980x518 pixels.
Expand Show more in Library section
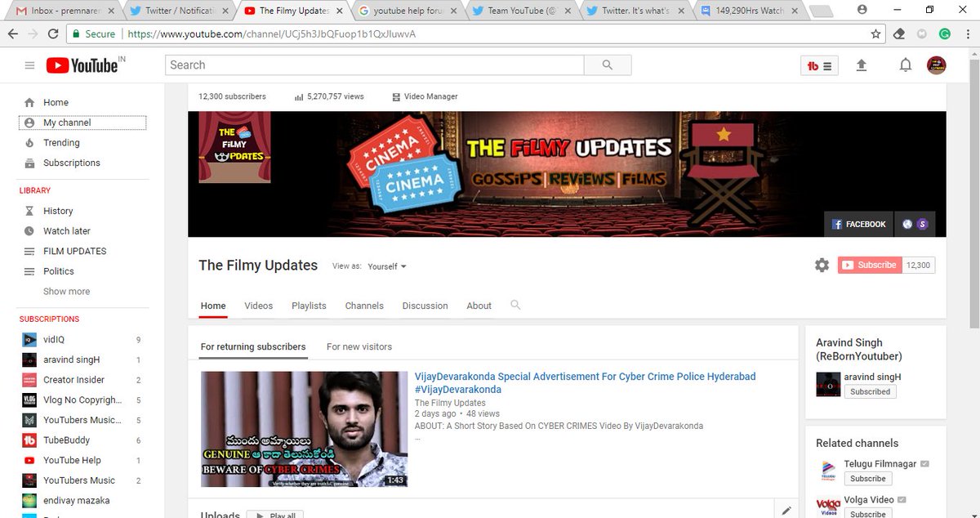[67, 291]
